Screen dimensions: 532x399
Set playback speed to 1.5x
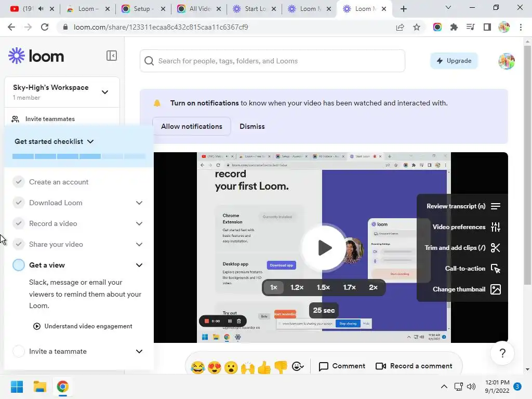coord(323,287)
